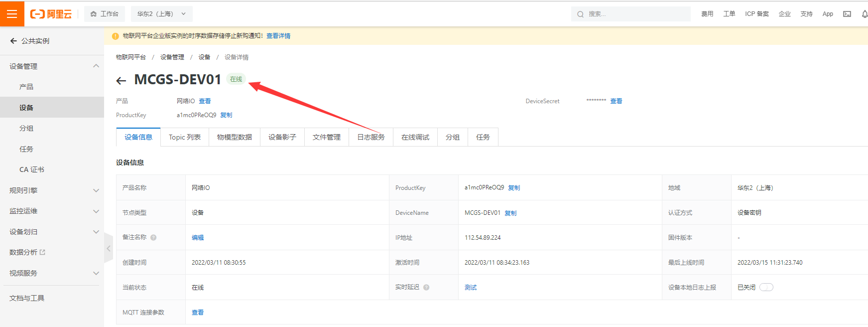Open the 企业 menu
The width and height of the screenshot is (868, 327).
(x=785, y=14)
